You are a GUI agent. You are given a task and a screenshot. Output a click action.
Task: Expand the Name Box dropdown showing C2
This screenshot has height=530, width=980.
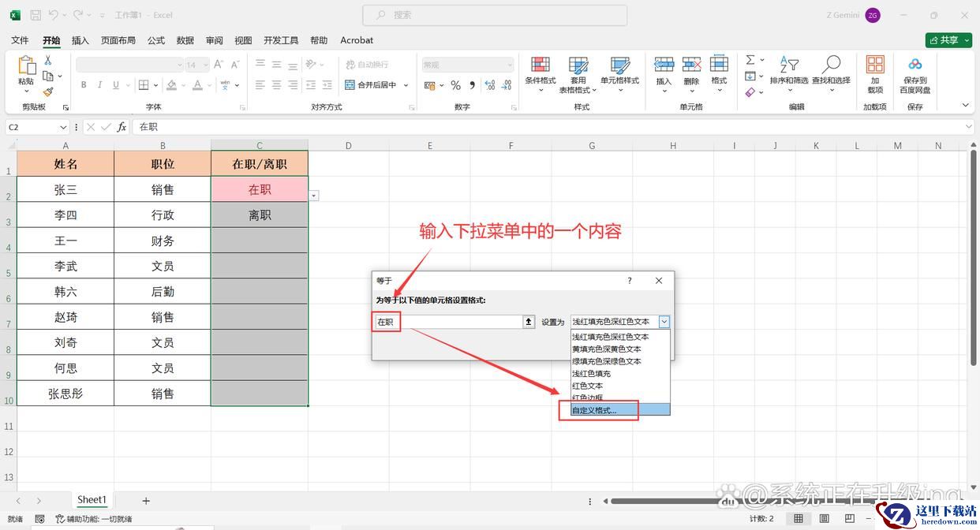63,127
